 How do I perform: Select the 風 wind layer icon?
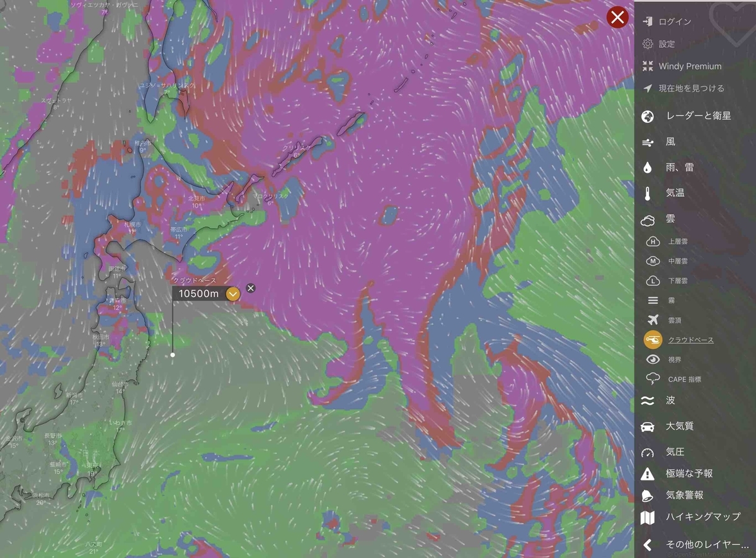pyautogui.click(x=648, y=142)
